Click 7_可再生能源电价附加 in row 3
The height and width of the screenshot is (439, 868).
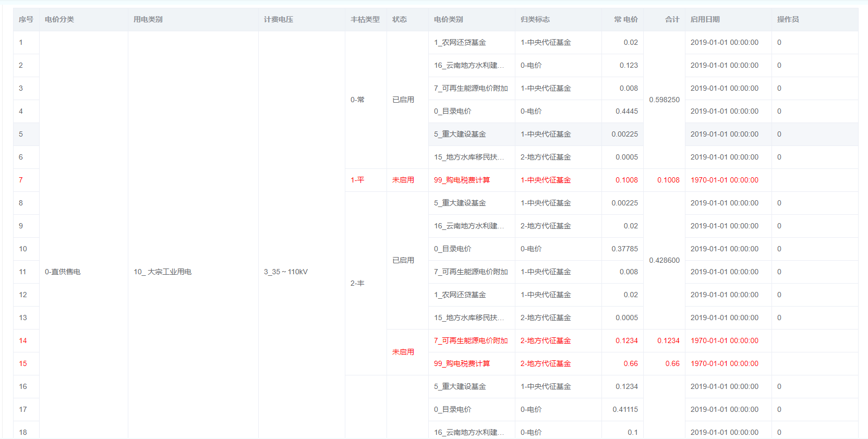click(471, 88)
